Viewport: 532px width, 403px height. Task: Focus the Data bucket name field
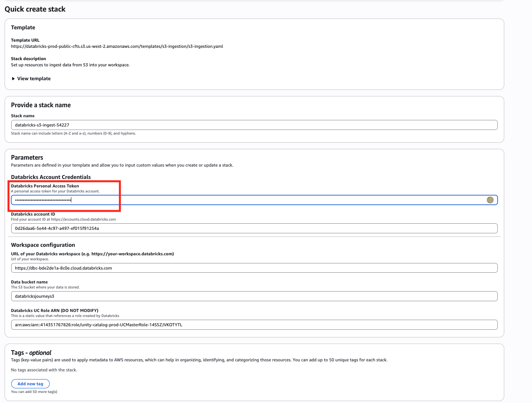tap(254, 296)
